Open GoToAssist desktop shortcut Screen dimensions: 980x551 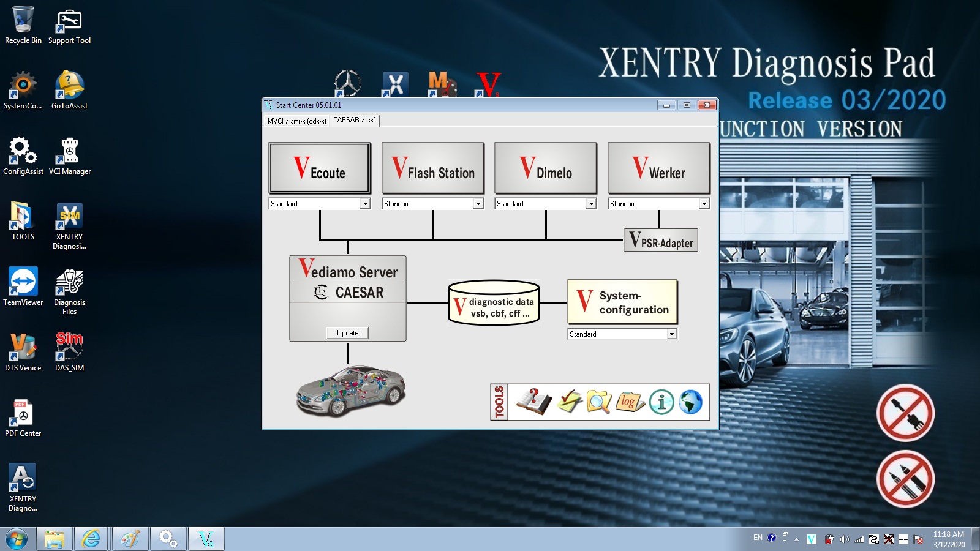(x=69, y=91)
